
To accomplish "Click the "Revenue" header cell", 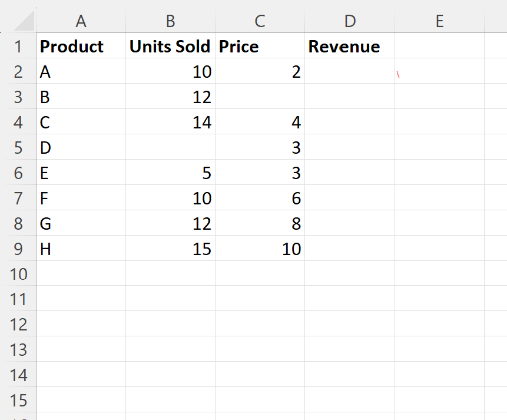I will 350,46.
